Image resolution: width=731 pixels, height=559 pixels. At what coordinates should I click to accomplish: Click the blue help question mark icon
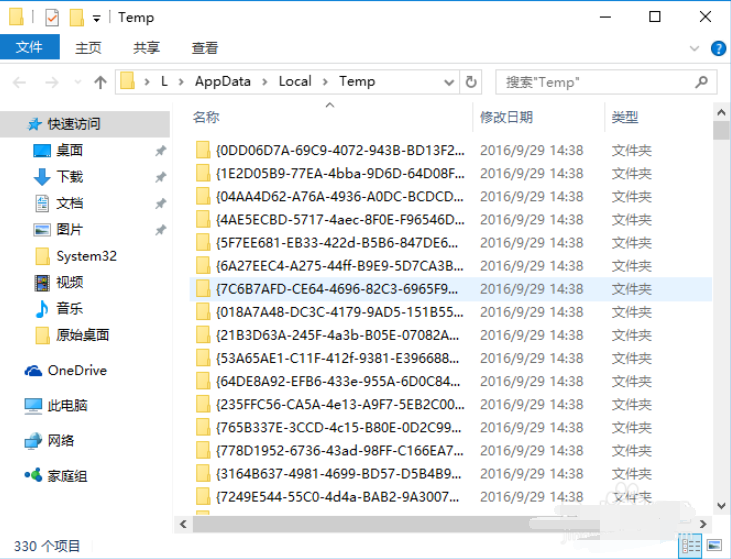tap(718, 48)
